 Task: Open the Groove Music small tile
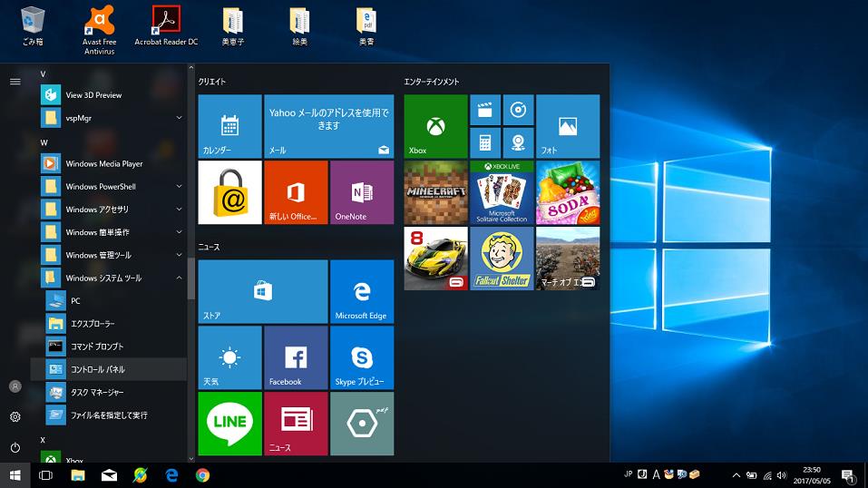coord(518,110)
